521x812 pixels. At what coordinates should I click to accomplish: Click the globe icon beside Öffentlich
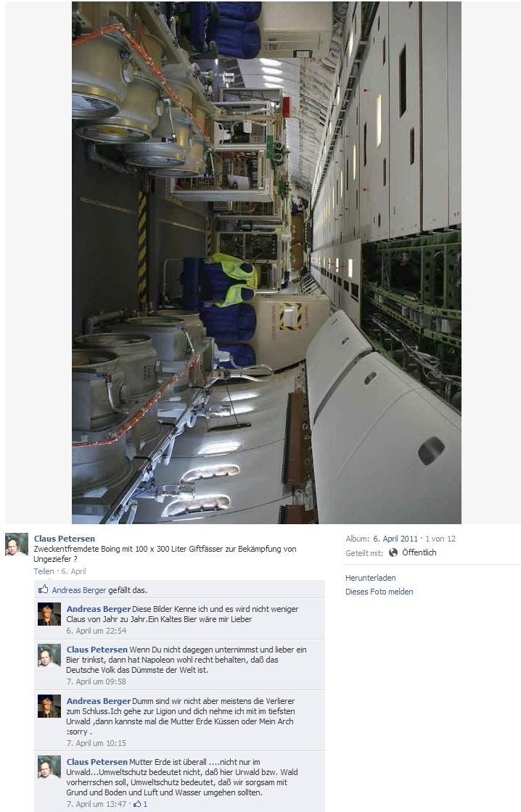point(393,552)
